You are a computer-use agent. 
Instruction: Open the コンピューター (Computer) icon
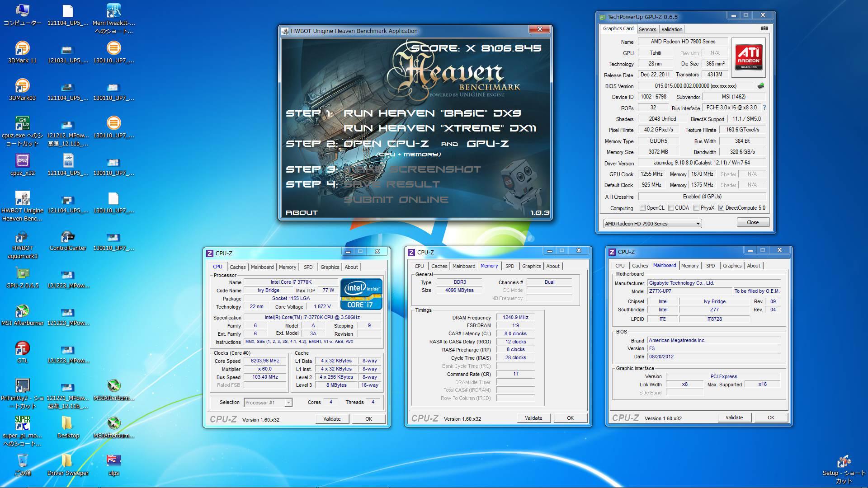(x=22, y=14)
